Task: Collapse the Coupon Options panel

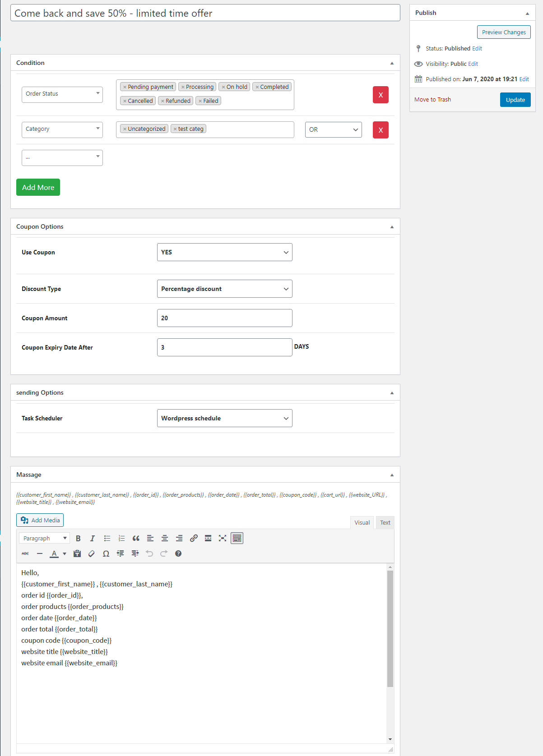Action: pos(392,227)
